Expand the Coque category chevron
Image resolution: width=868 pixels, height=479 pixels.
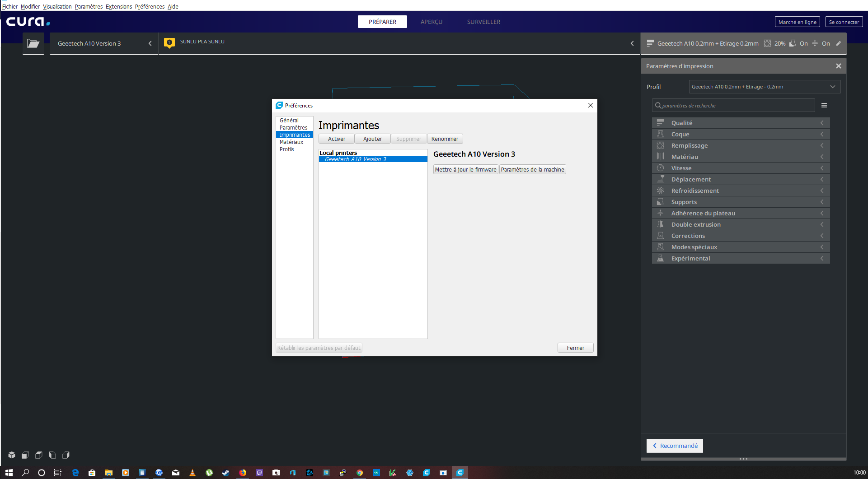(822, 134)
